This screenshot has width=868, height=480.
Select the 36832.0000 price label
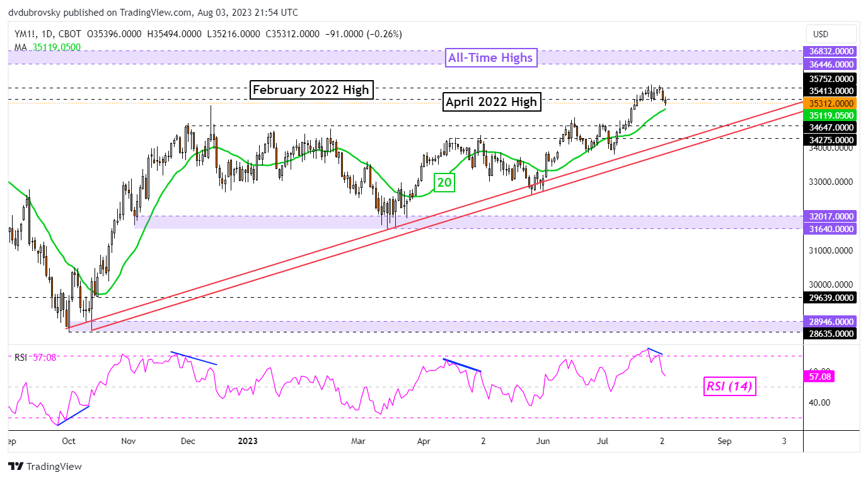(x=831, y=52)
